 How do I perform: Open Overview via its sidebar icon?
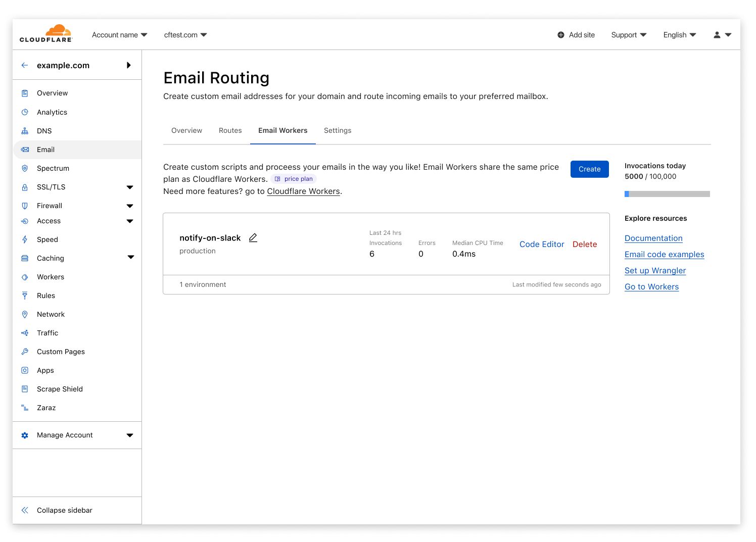(x=25, y=93)
